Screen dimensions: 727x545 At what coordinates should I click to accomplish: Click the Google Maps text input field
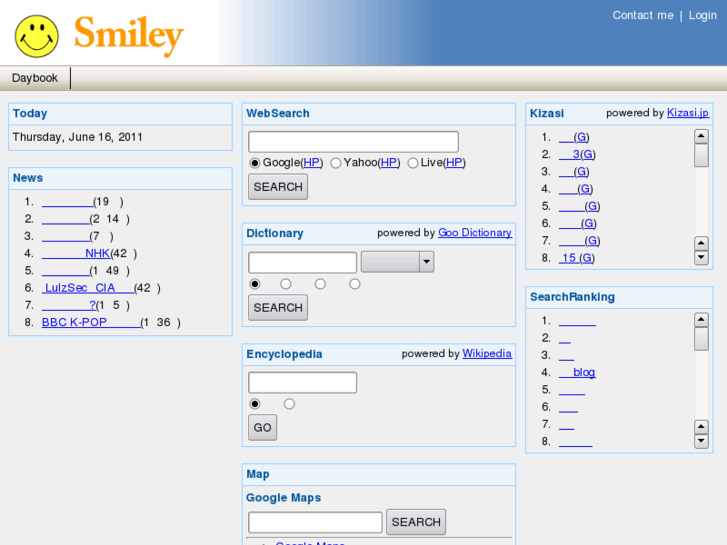point(315,522)
